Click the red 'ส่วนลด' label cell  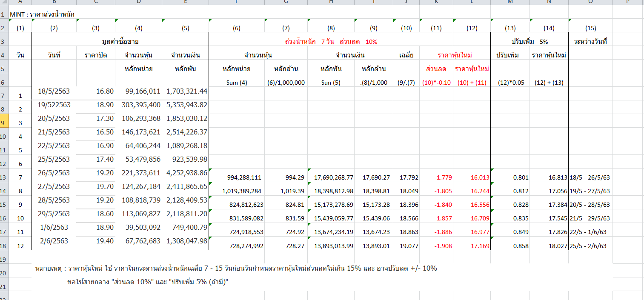pyautogui.click(x=436, y=69)
